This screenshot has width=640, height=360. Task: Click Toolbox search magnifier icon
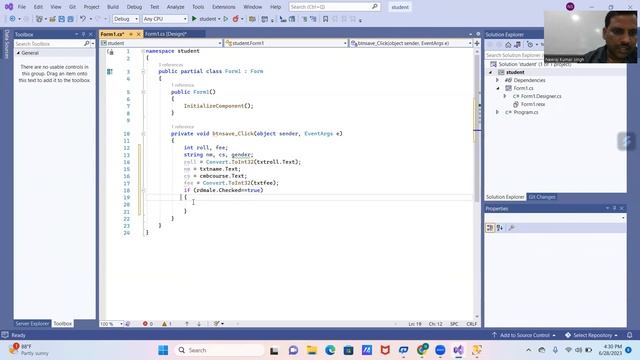click(87, 43)
